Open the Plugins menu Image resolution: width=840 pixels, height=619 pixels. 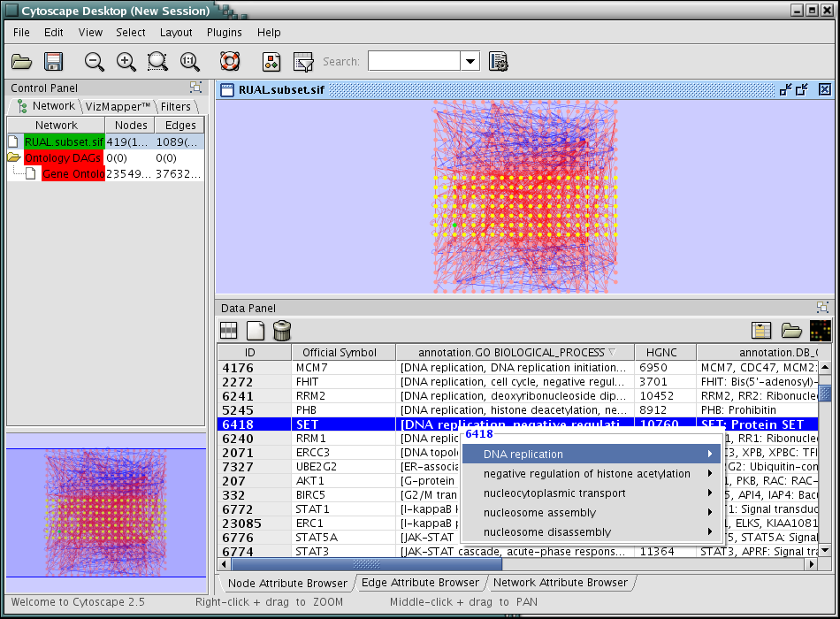[x=224, y=33]
